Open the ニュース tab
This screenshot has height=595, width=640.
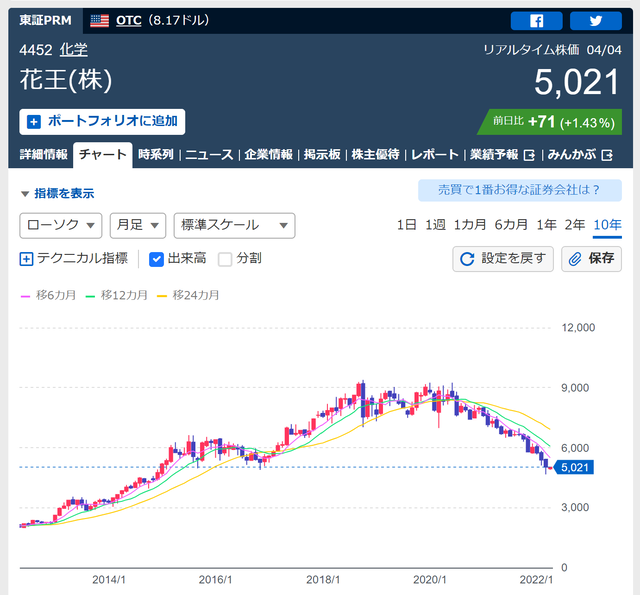point(209,155)
